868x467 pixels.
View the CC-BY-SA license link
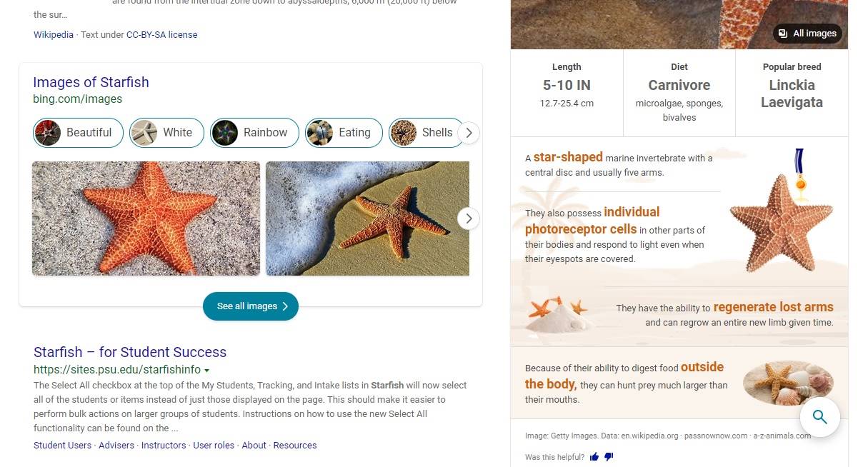pos(161,34)
